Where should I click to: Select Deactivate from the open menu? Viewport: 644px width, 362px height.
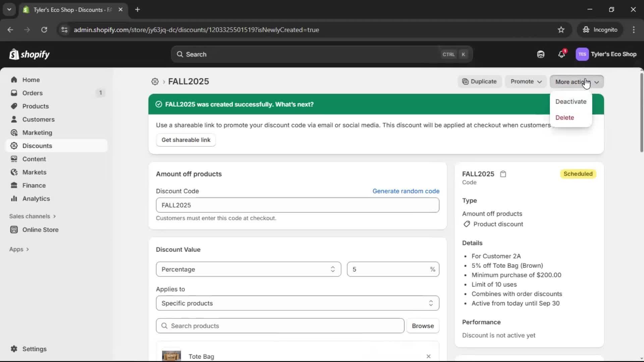[x=571, y=102]
